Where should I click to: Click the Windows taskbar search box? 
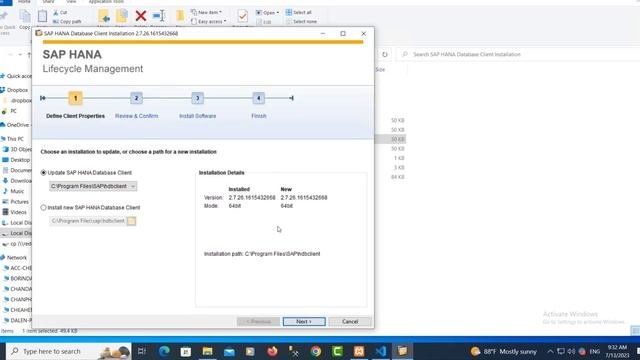pyautogui.click(x=69, y=351)
